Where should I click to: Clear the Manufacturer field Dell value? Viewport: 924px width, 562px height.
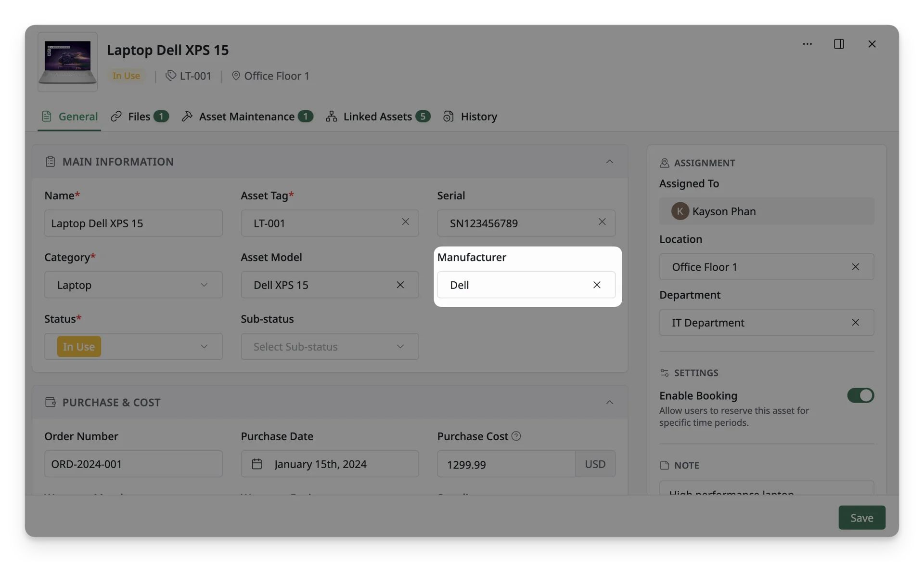tap(597, 285)
